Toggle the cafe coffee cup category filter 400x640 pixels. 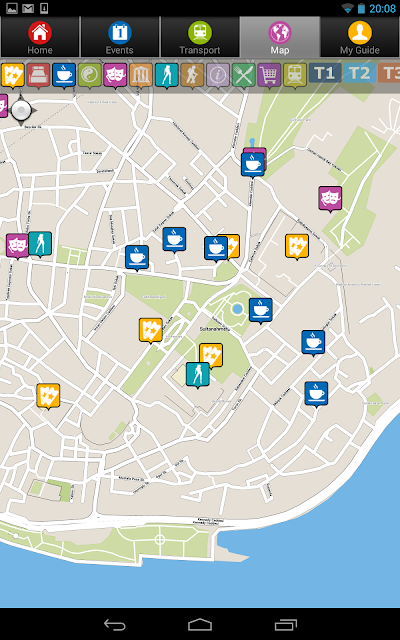(64, 76)
